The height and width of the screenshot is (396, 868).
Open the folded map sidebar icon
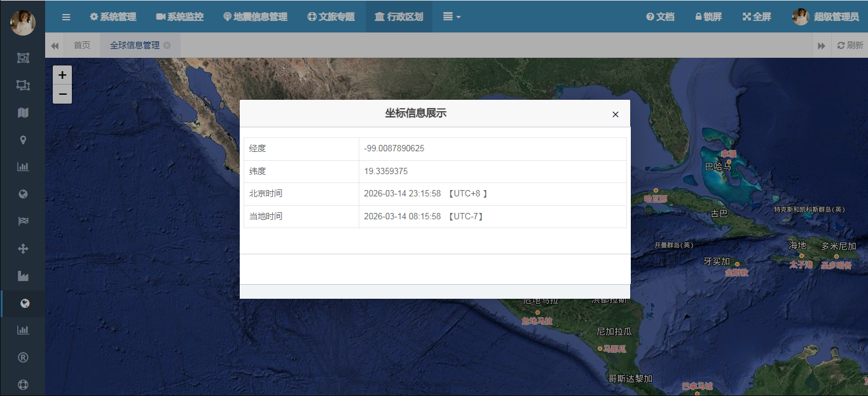click(x=24, y=113)
